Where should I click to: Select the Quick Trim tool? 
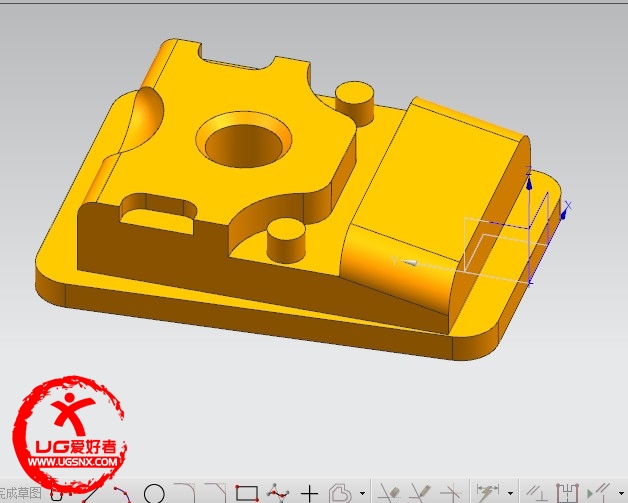[x=389, y=493]
